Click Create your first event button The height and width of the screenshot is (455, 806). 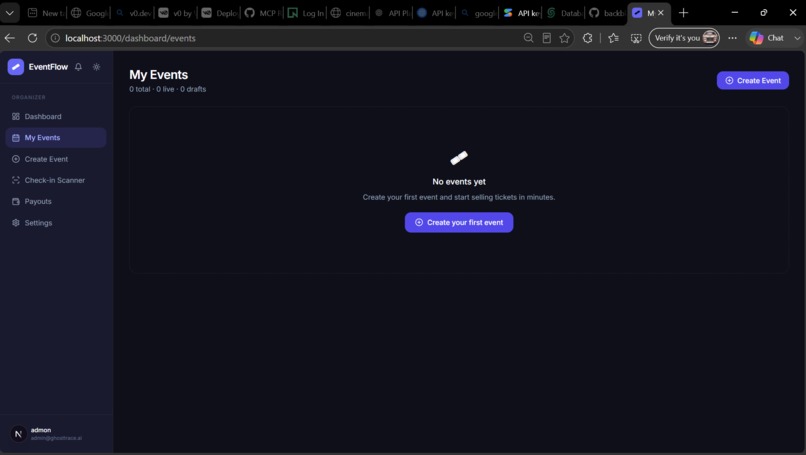459,223
